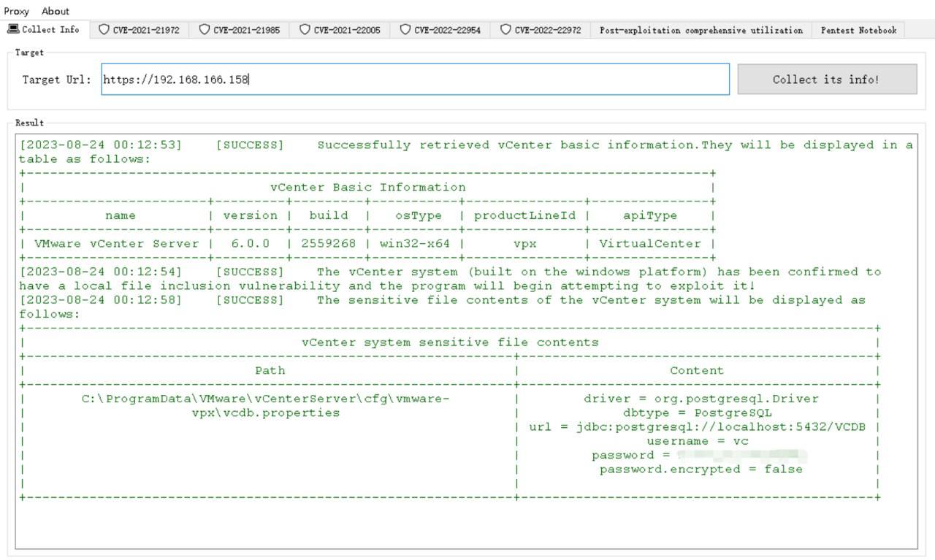Switch to the CVE-2022-22954 tab
Viewport: 935px width, 560px height.
(x=440, y=30)
